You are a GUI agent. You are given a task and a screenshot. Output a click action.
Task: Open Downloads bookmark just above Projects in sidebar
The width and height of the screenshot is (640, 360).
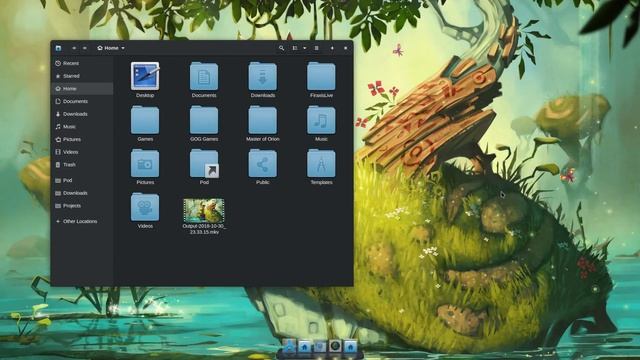pyautogui.click(x=82, y=193)
